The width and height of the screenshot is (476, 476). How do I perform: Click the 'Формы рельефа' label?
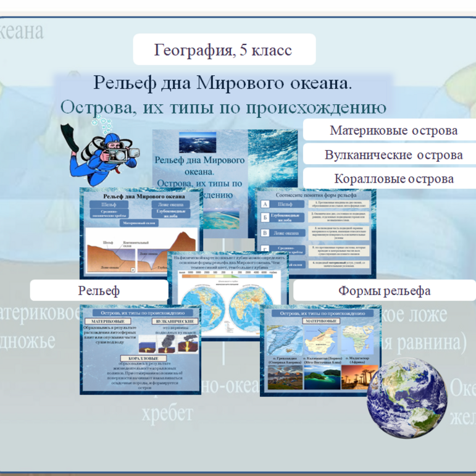pos(384,291)
